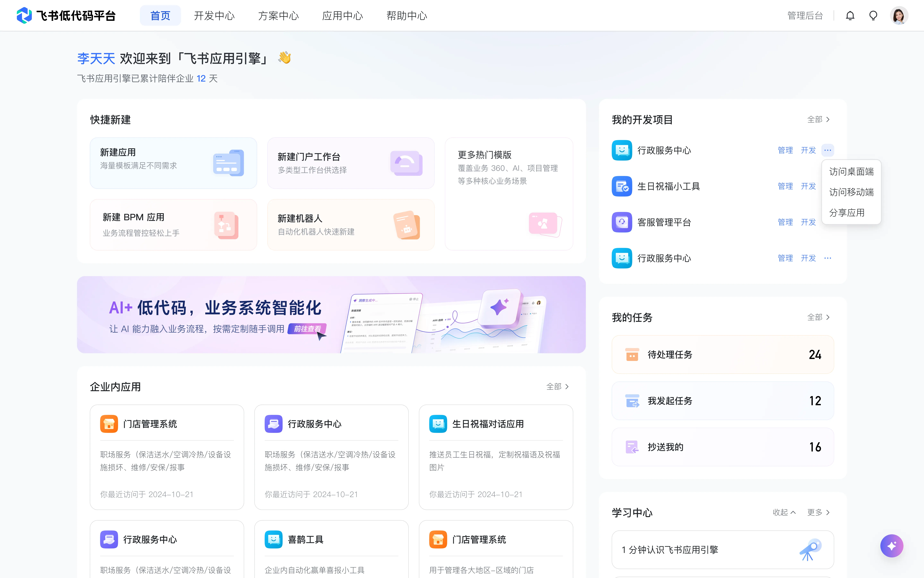924x578 pixels.
Task: Expand 全部 in 我的任务
Action: click(818, 317)
